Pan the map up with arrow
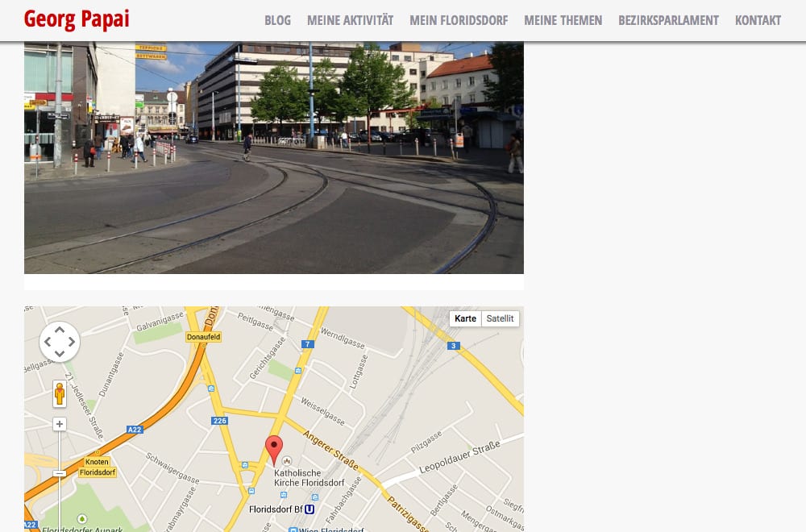Viewport: 806px width, 532px height. point(60,330)
